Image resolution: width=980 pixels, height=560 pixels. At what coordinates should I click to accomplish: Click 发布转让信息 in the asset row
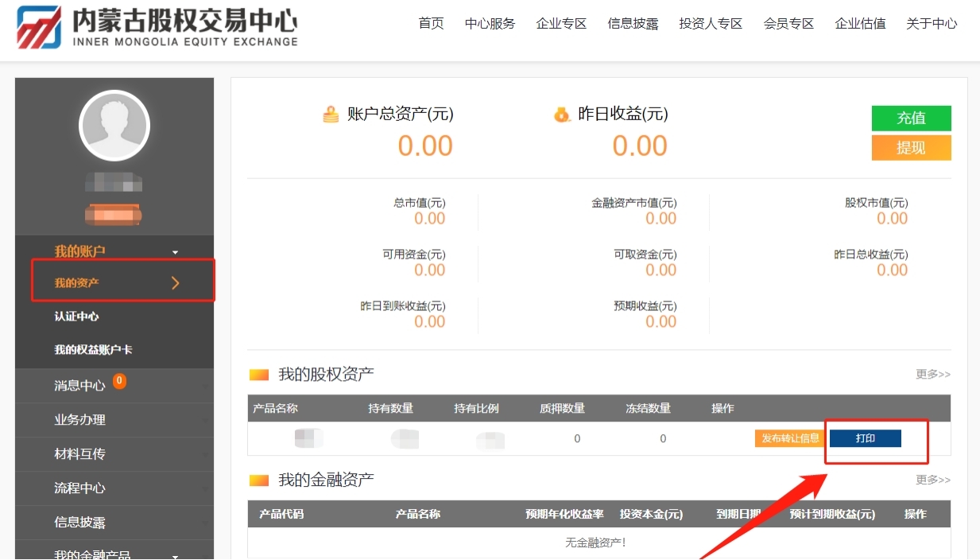click(x=788, y=437)
